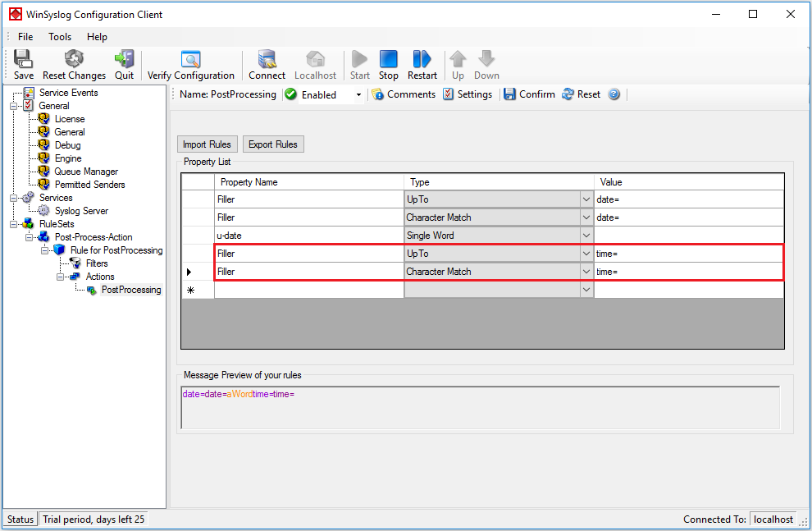Click Import Rules button
This screenshot has width=812, height=531.
click(208, 144)
